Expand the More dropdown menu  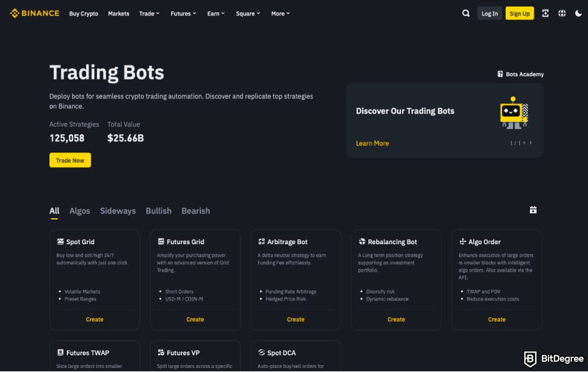tap(281, 13)
